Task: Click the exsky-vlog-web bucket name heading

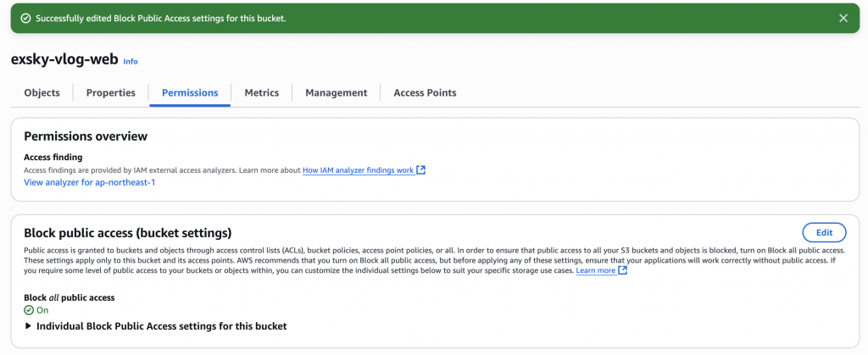Action: (x=64, y=60)
